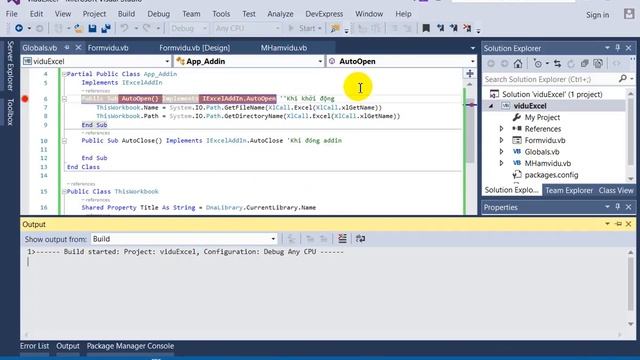
Task: Collapse All items in Solution Explorer
Action: tap(584, 64)
